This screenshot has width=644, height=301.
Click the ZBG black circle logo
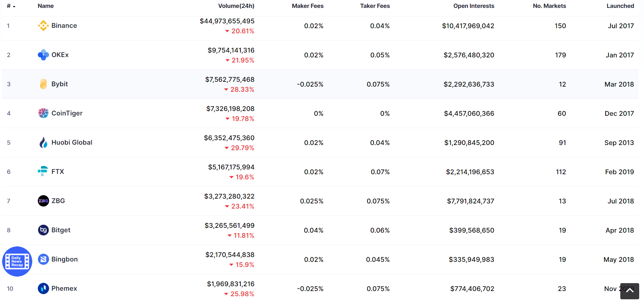(43, 201)
